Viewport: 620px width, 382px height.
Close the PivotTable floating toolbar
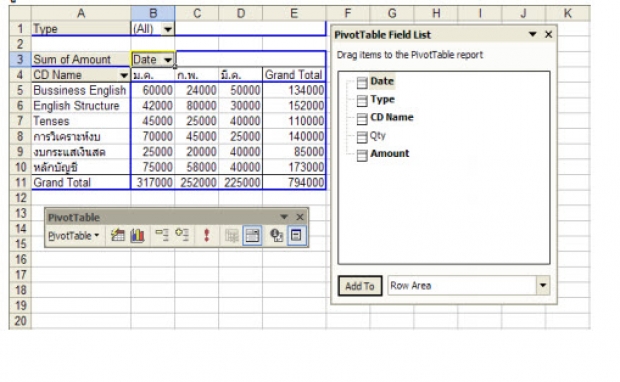tap(300, 217)
